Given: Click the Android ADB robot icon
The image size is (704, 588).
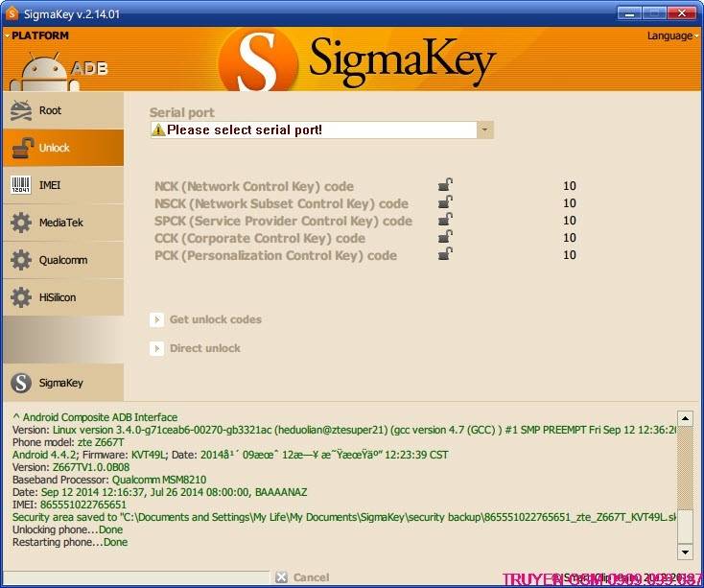Looking at the screenshot, I should tap(45, 72).
